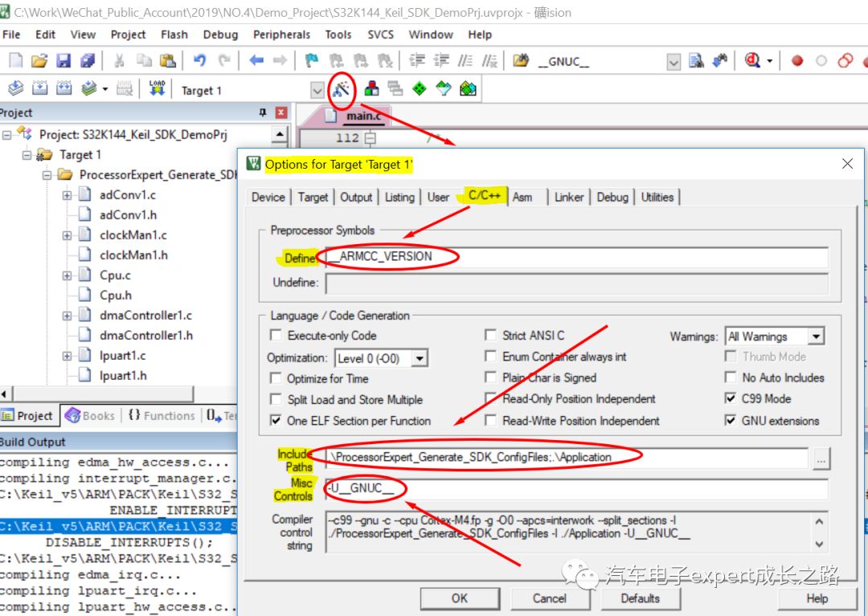Click the Select Software Packs icon
The height and width of the screenshot is (616, 868).
(444, 88)
